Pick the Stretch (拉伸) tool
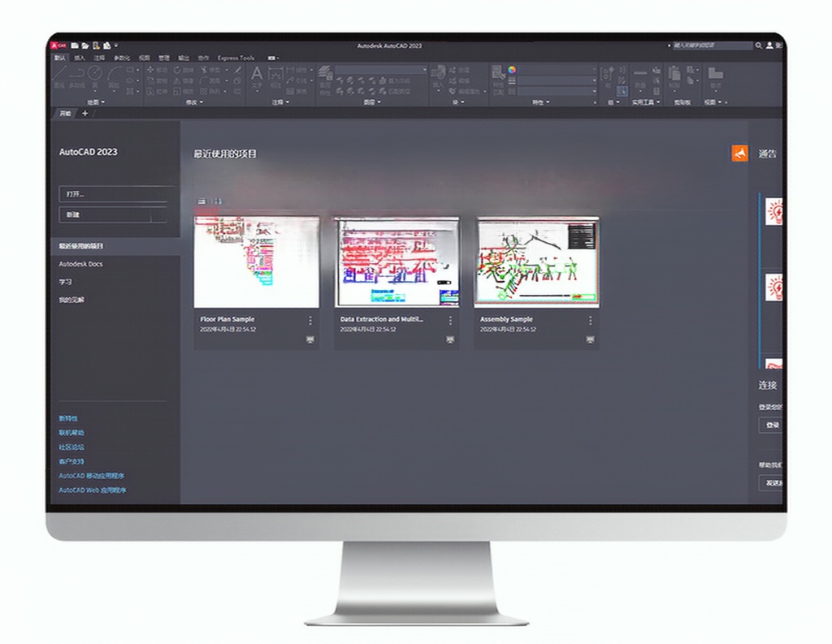The height and width of the screenshot is (644, 832). pos(157,91)
